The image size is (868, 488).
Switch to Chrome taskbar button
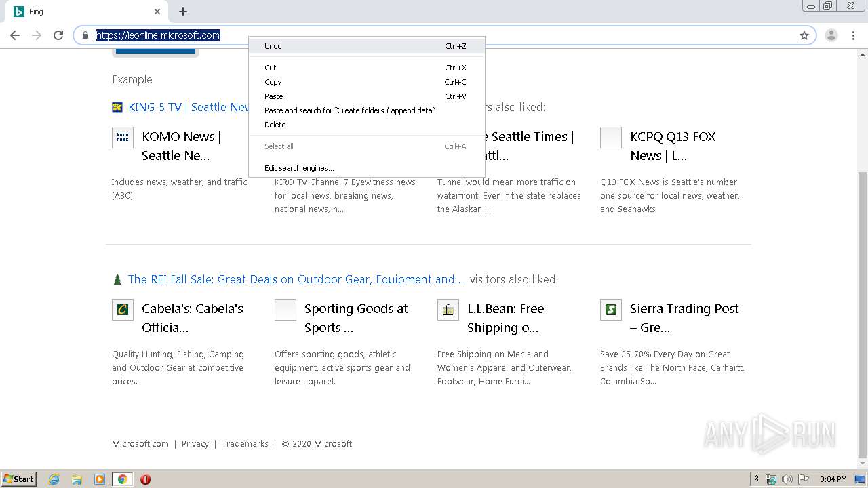click(122, 479)
